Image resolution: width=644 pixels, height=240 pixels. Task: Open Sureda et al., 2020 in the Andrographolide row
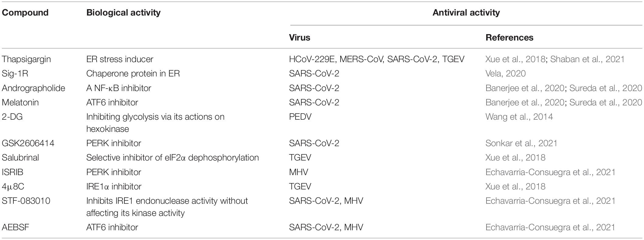click(606, 88)
